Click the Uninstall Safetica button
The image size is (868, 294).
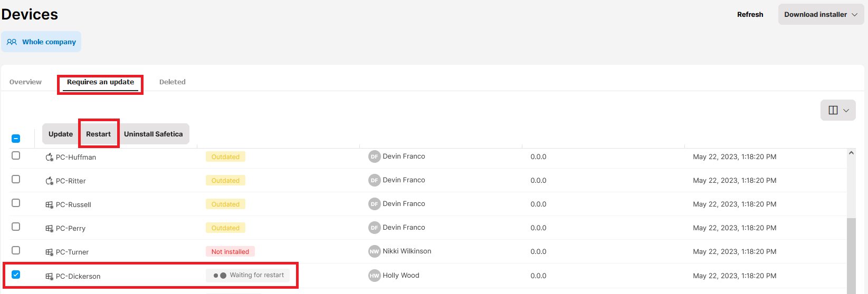point(153,134)
